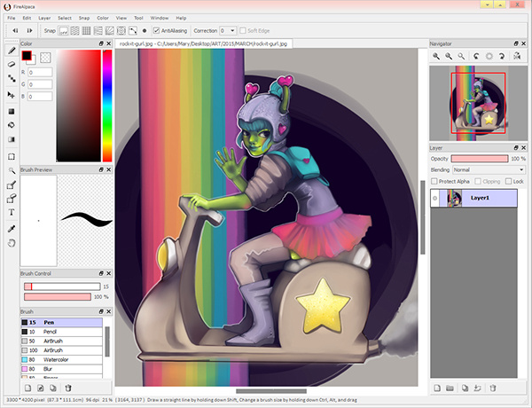Undock the Color panel
The image size is (532, 408).
coord(101,43)
